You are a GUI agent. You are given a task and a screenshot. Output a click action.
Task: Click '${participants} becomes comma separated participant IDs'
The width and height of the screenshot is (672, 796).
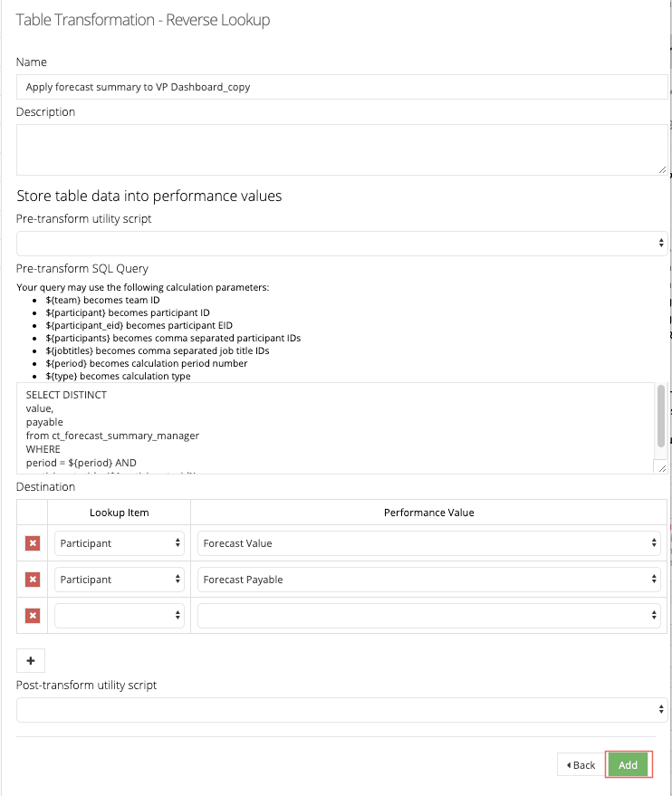(x=173, y=338)
